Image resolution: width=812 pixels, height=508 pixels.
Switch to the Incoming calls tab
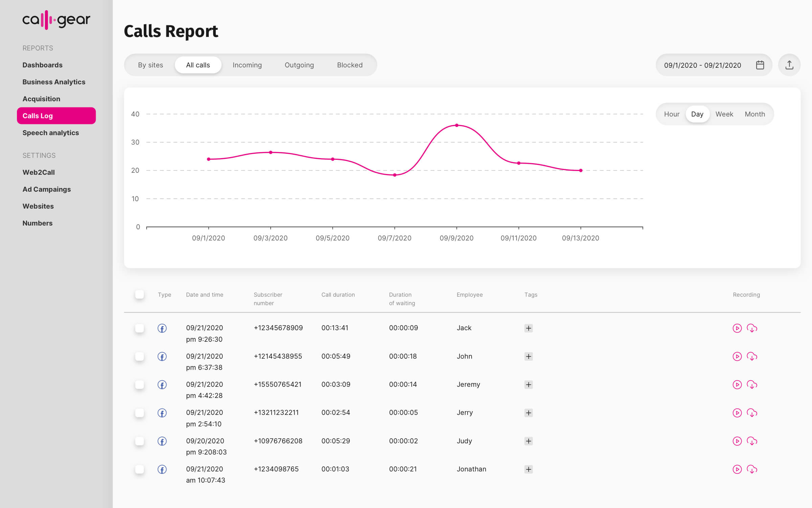pos(247,65)
